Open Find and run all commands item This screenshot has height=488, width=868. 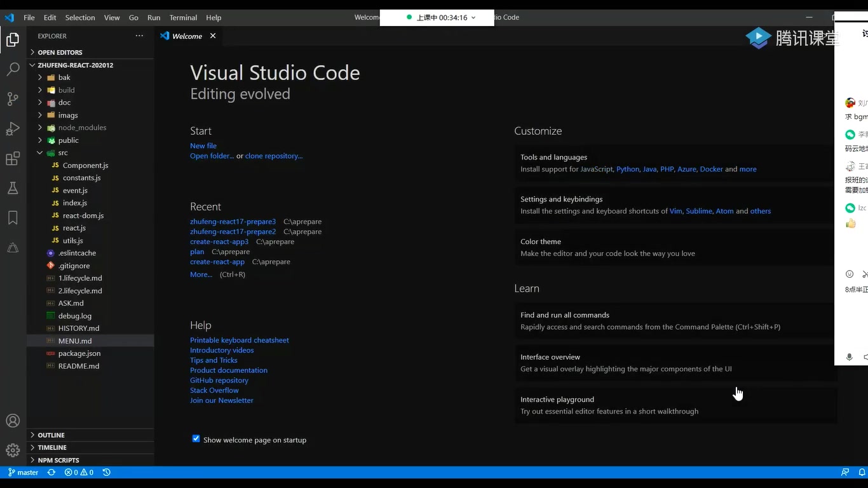click(675, 321)
